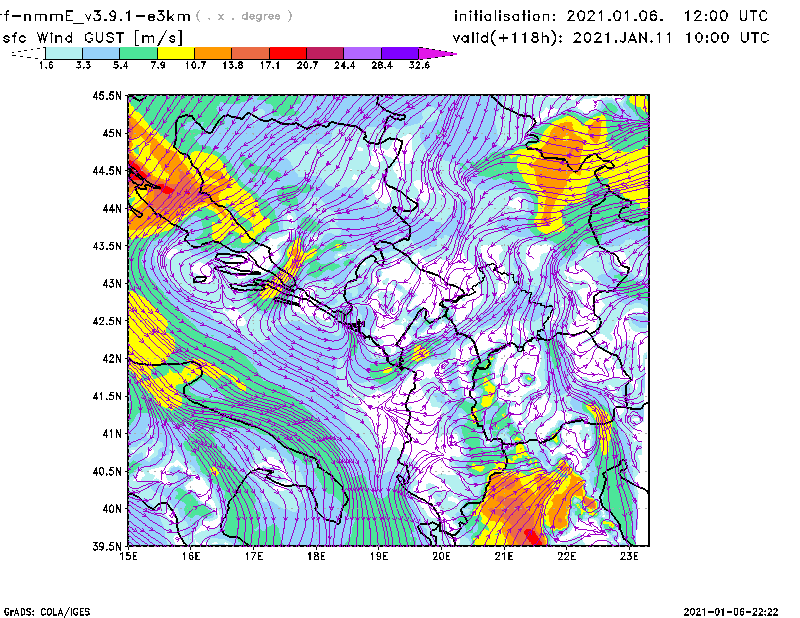This screenshot has height=618, width=800.
Task: Click the '41N' latitude label
Action: tap(112, 434)
